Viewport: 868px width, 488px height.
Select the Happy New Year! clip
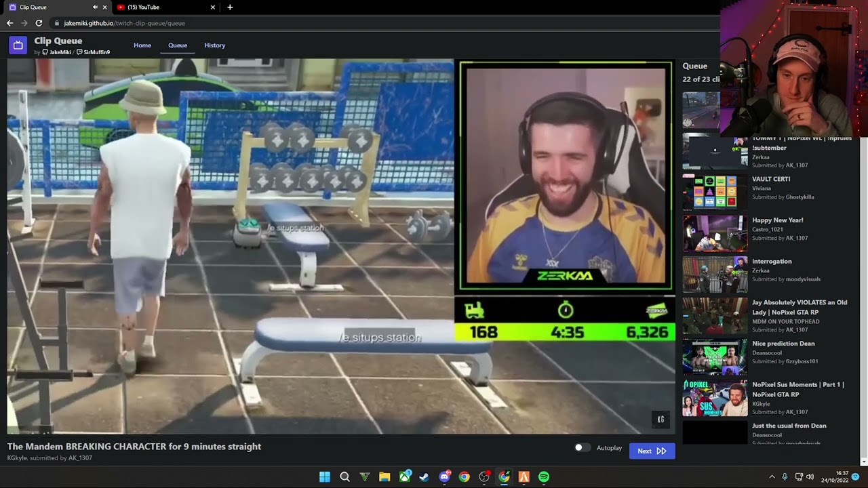(x=777, y=220)
